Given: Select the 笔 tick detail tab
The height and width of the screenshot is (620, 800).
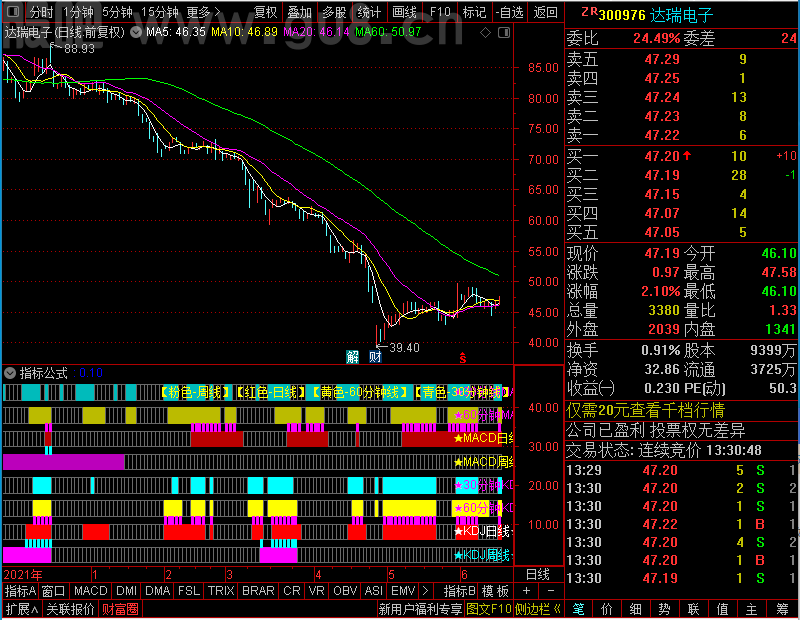Looking at the screenshot, I should click(x=579, y=609).
